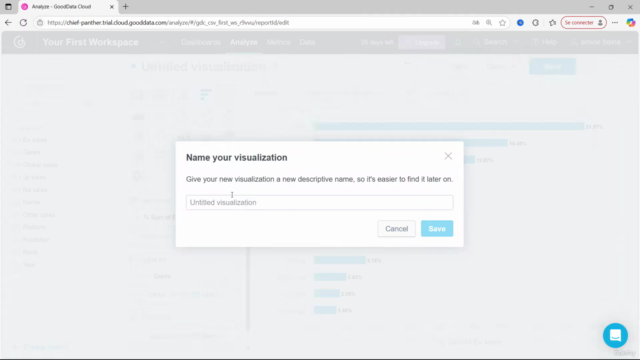Click the 21.87% top chart bar

[x=449, y=127]
